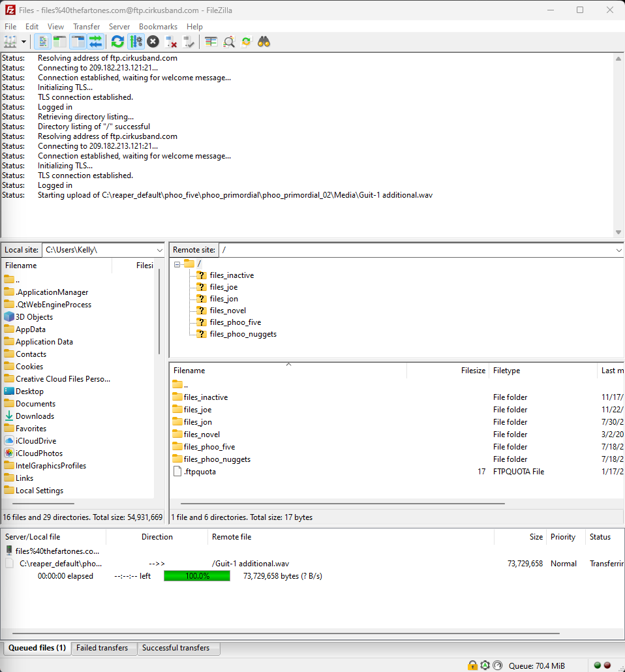Click the lock encryption icon in status bar

click(x=472, y=665)
